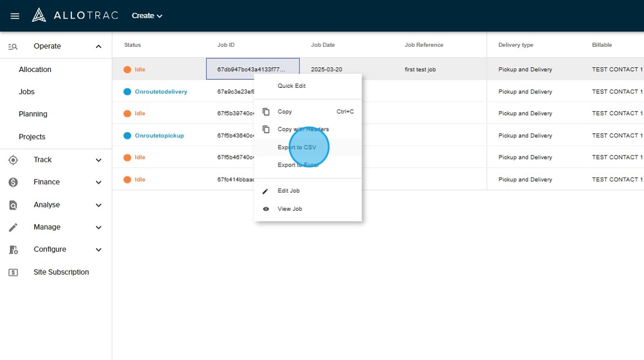Click the Analyse icon in sidebar
The width and height of the screenshot is (644, 360).
click(x=13, y=205)
